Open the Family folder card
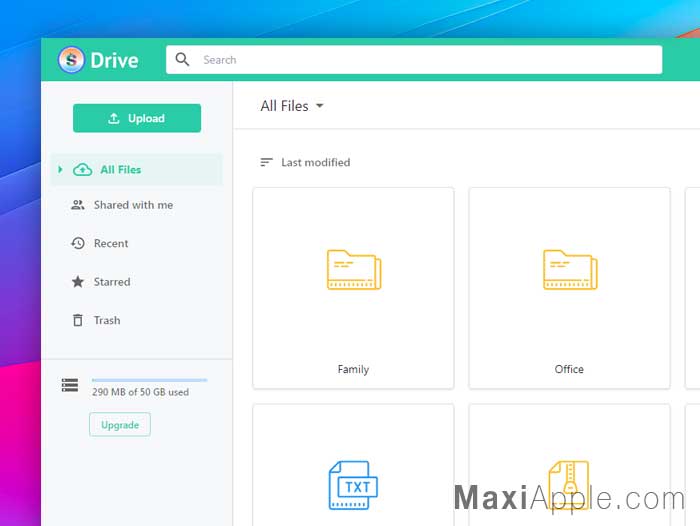The height and width of the screenshot is (526, 700). pos(353,288)
